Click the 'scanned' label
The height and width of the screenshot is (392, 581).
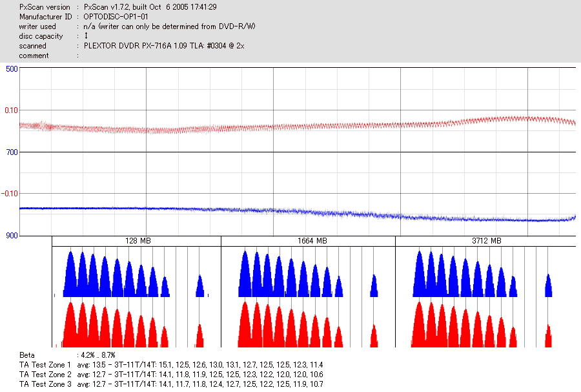pyautogui.click(x=33, y=46)
